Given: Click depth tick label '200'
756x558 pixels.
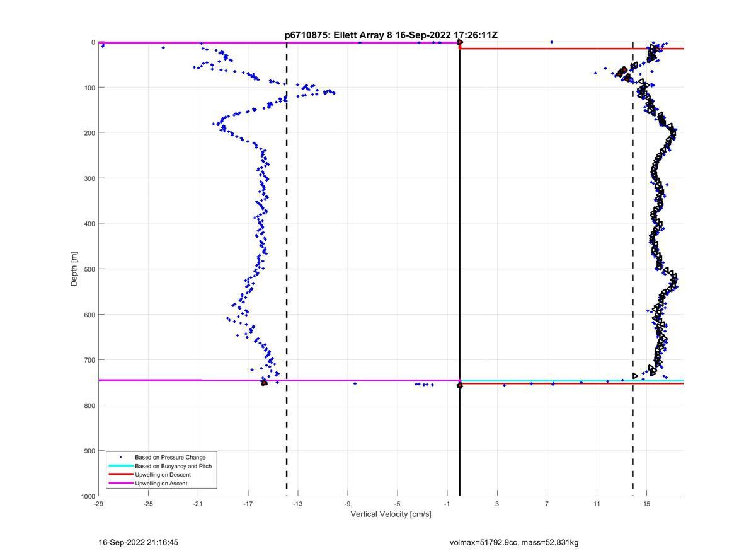Looking at the screenshot, I should 89,133.
